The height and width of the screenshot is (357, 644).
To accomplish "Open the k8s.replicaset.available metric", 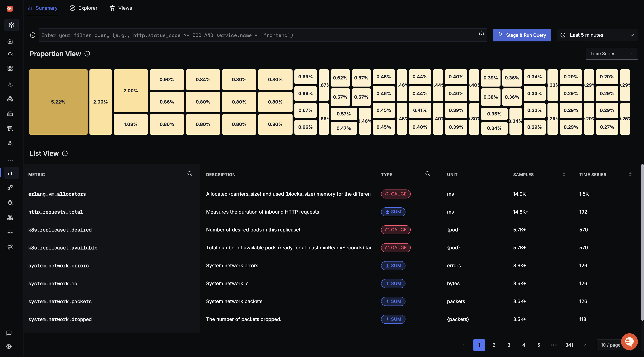I will 63,248.
